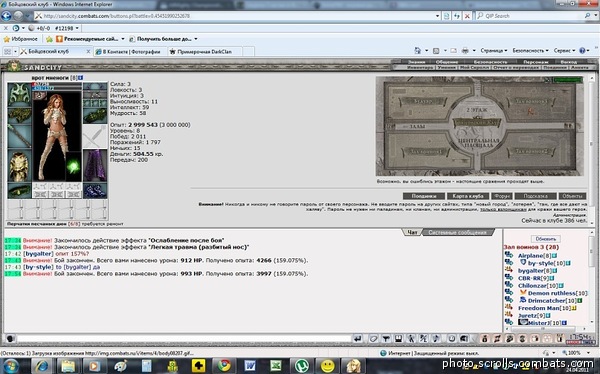
Task: Open the Системные сообщения tab
Action: [x=457, y=232]
